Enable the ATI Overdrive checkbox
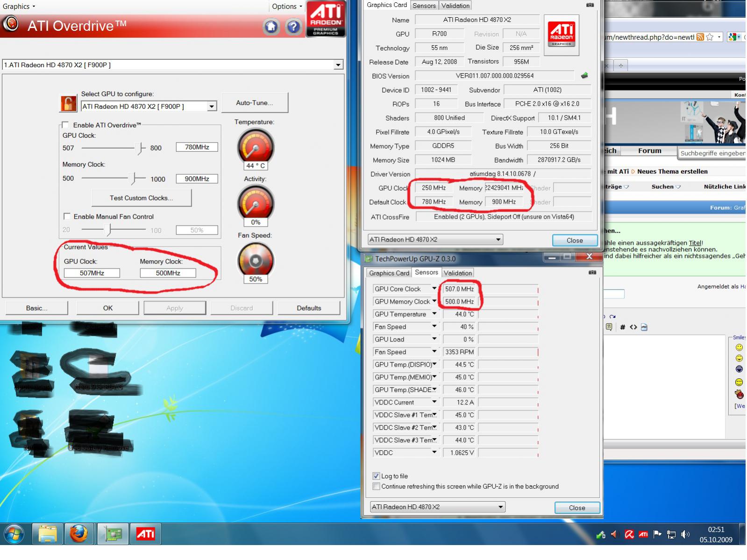Screen dimensions: 747x560 65,125
